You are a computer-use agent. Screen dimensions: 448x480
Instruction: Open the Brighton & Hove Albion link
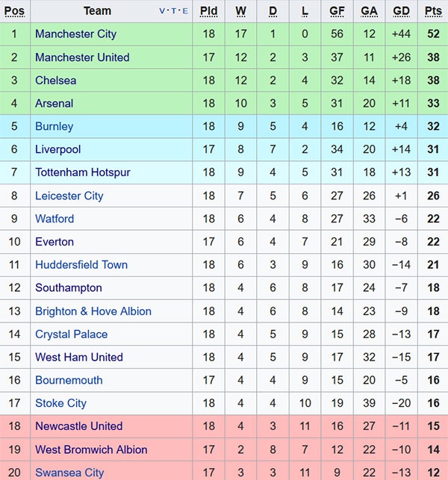(x=93, y=311)
